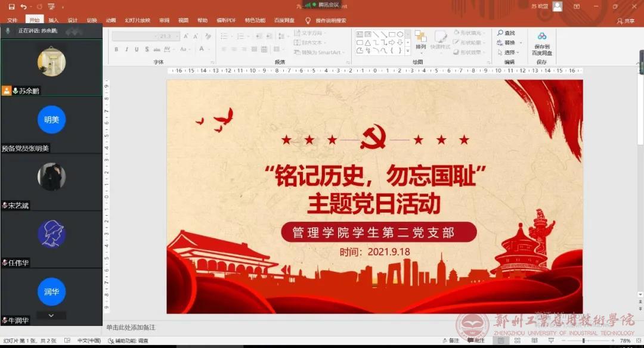
Task: Adjust the zoom slider in status bar
Action: click(583, 341)
